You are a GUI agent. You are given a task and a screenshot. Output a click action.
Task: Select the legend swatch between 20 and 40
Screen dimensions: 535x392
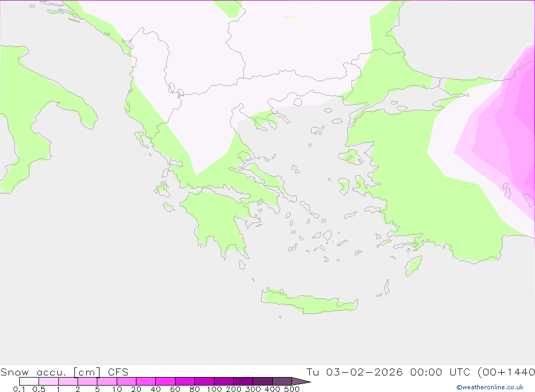pos(146,381)
